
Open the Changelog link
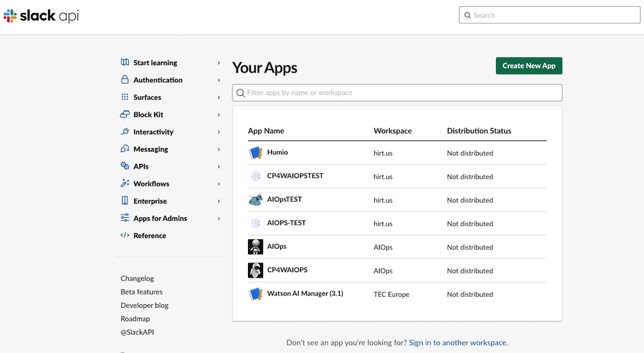click(x=137, y=278)
